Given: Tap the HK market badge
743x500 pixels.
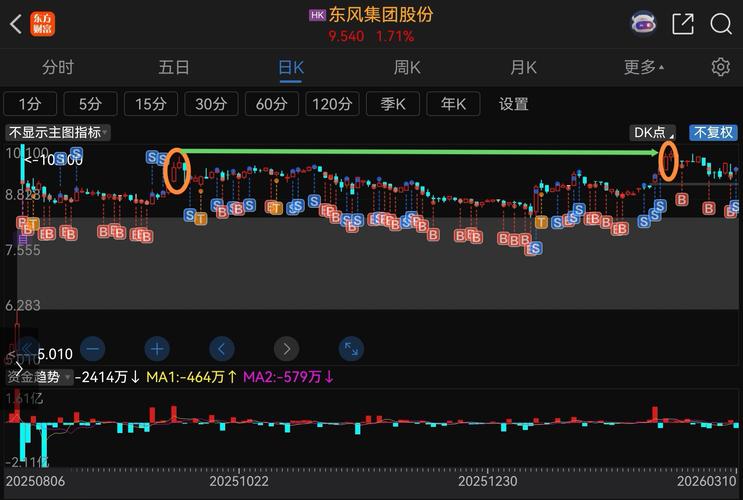Looking at the screenshot, I should click(x=317, y=15).
